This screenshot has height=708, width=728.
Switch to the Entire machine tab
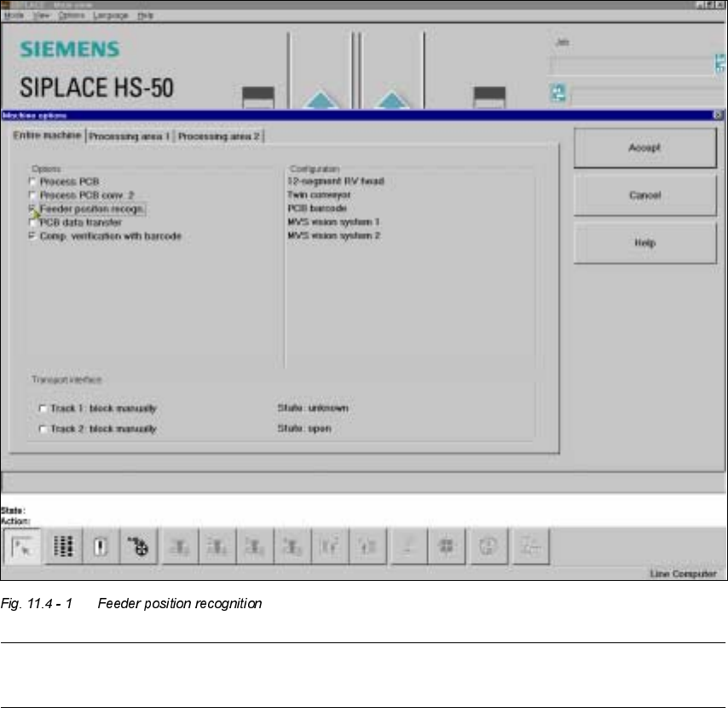point(47,135)
